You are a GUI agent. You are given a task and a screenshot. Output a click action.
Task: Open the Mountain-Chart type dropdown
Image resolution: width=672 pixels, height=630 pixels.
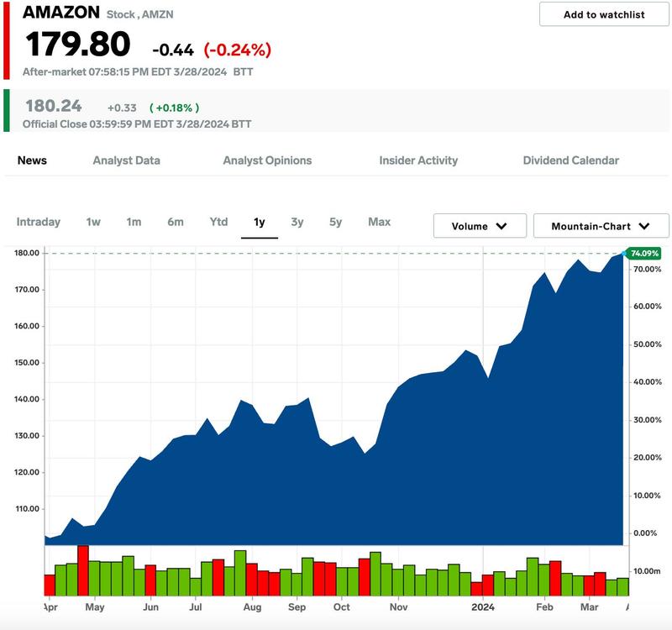click(x=601, y=226)
